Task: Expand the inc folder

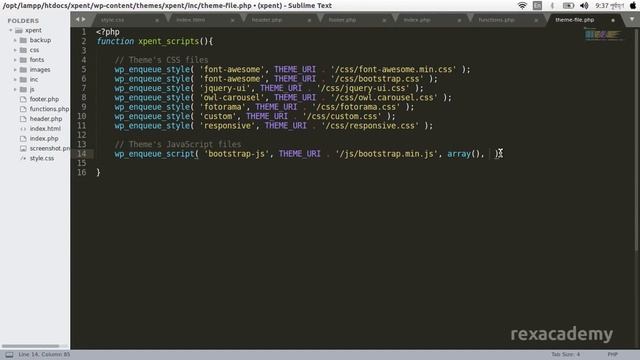Action: point(15,79)
